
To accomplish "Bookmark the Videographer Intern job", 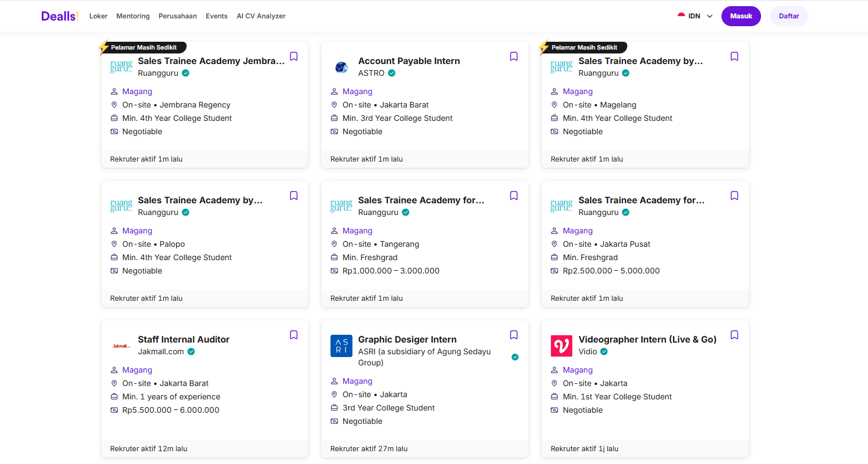I will (x=734, y=335).
